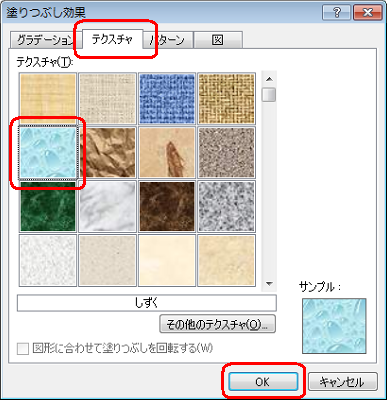Select the テクスチャ tab
The image size is (387, 400).
[112, 39]
